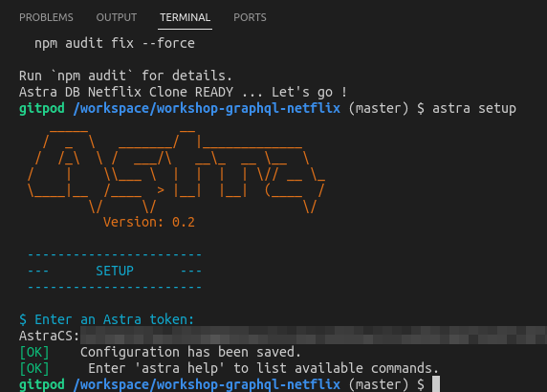Click 'Astra DB Netflix Clone READY' line
This screenshot has width=547, height=392.
pyautogui.click(x=184, y=92)
